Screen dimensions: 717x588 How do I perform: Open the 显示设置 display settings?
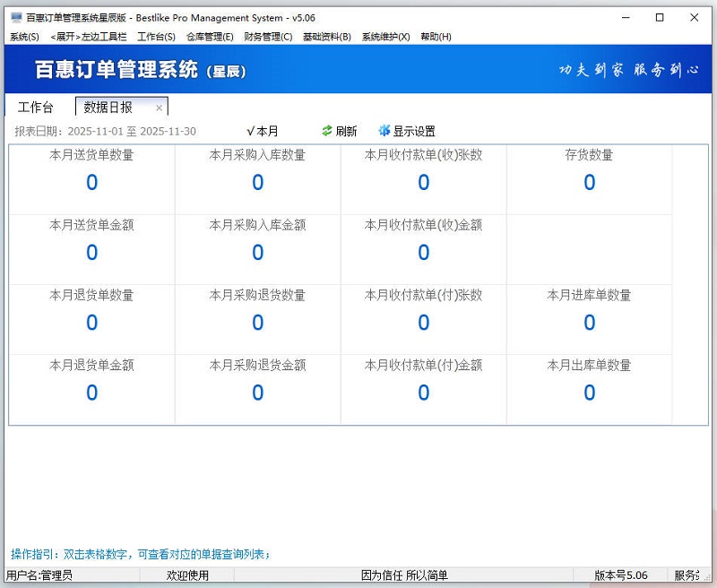(x=409, y=130)
